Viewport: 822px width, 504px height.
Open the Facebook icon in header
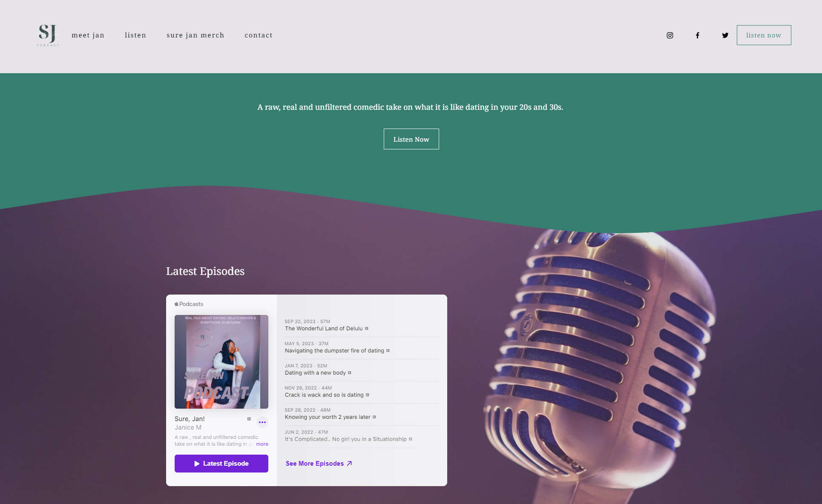tap(698, 35)
